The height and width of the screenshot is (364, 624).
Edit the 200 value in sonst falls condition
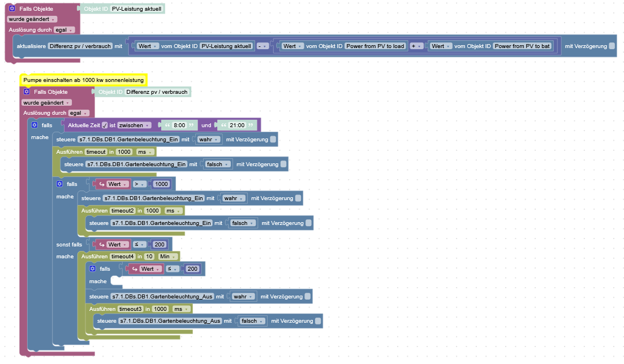click(x=159, y=245)
